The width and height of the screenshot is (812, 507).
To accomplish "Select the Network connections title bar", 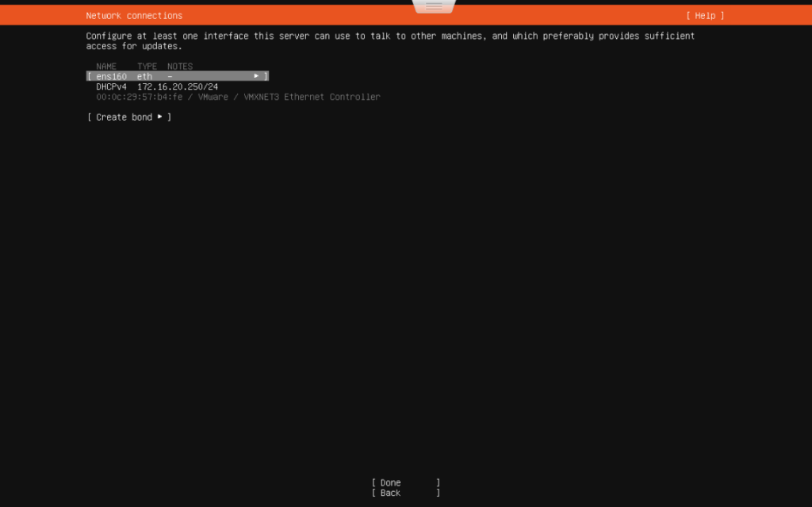I will [134, 15].
